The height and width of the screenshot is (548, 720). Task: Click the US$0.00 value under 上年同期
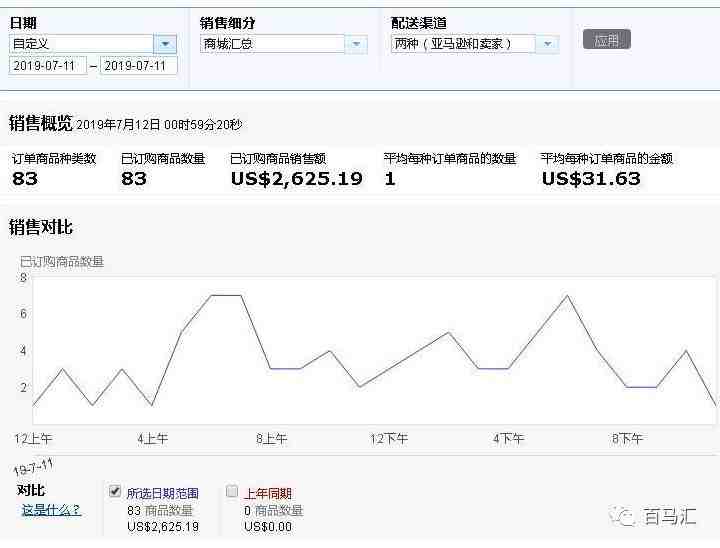coord(268,527)
